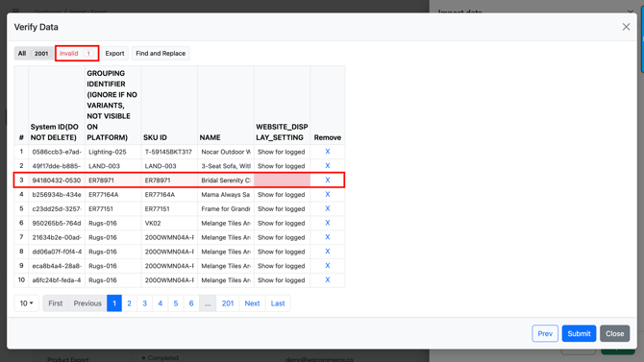The image size is (644, 362).
Task: Select the GROUPING IDENTIFIER column header
Action: pyautogui.click(x=113, y=105)
